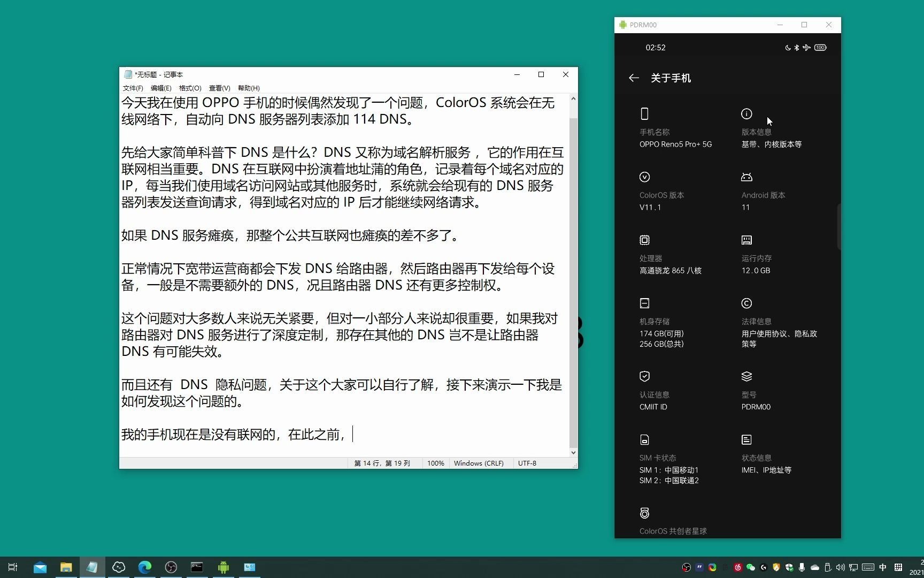Image resolution: width=924 pixels, height=578 pixels.
Task: Open the command prompt from taskbar
Action: point(197,567)
